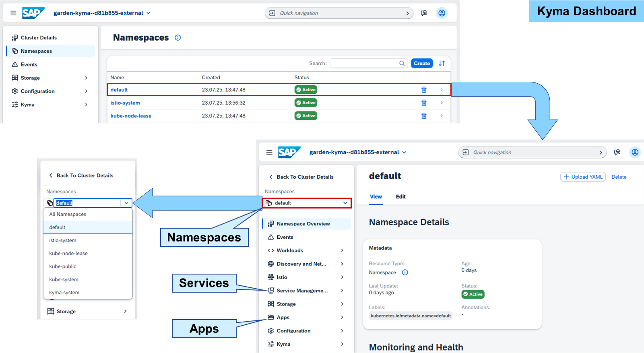
Task: Click the Service Management icon in namespace sidebar
Action: (x=271, y=291)
